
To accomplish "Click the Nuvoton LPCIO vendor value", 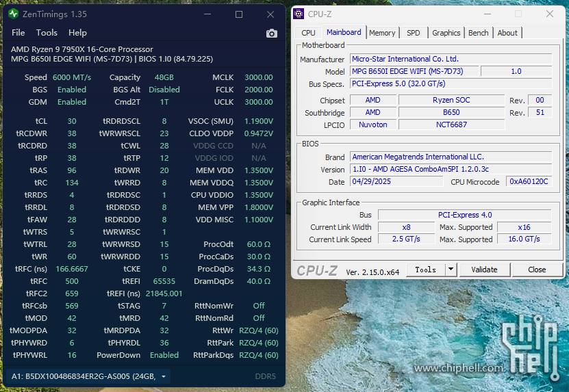I will (x=373, y=125).
